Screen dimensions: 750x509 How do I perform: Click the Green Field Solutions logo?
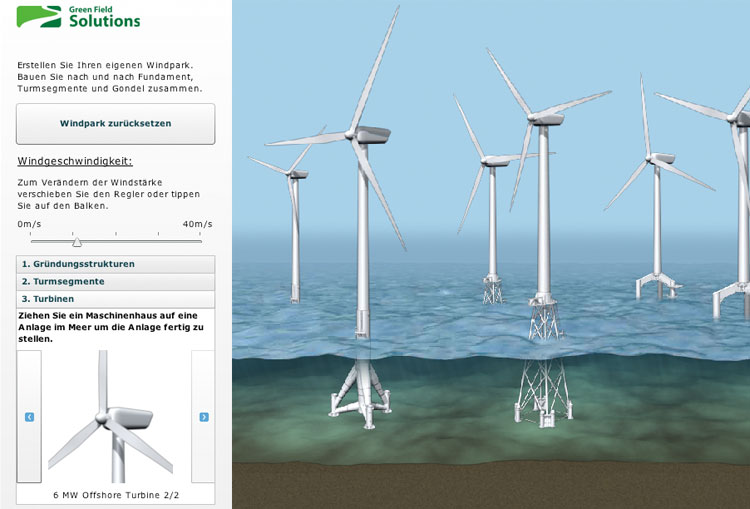coord(78,16)
